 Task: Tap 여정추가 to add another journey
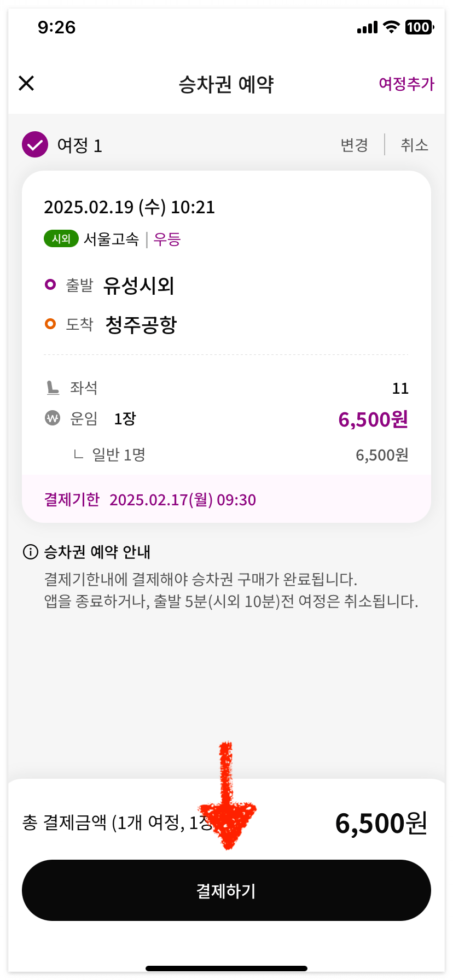click(406, 84)
